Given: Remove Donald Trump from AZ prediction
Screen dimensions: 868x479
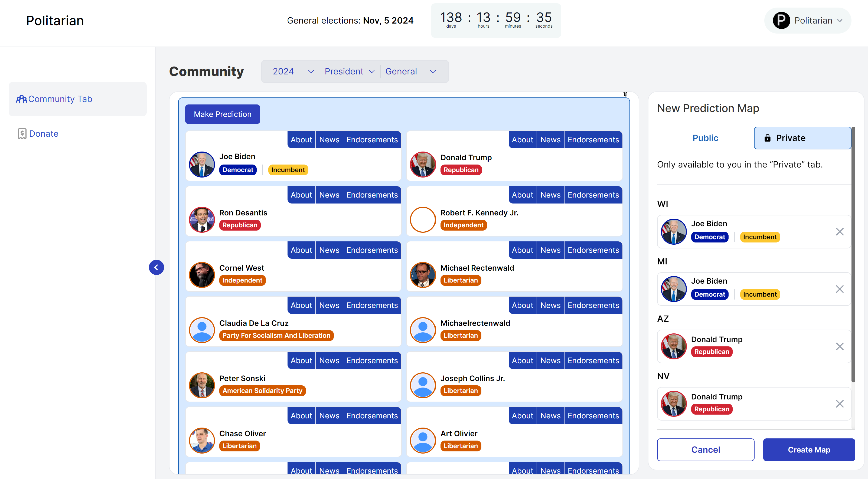Looking at the screenshot, I should coord(840,347).
